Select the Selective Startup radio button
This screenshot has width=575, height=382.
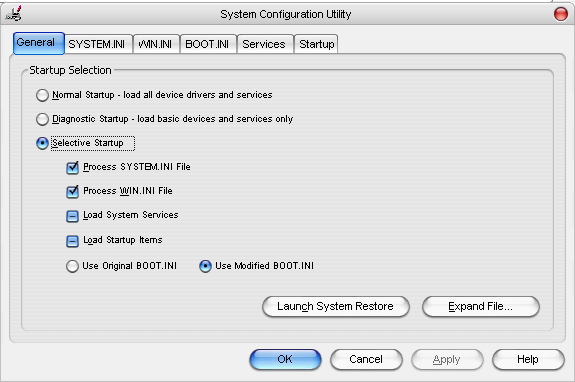click(42, 143)
